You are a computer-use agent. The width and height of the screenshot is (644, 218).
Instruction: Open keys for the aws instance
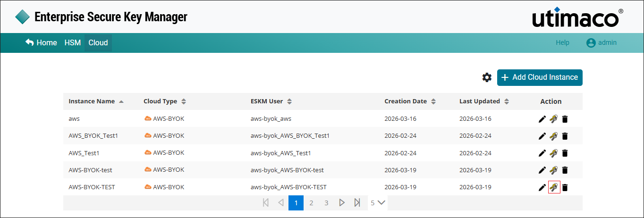click(554, 119)
